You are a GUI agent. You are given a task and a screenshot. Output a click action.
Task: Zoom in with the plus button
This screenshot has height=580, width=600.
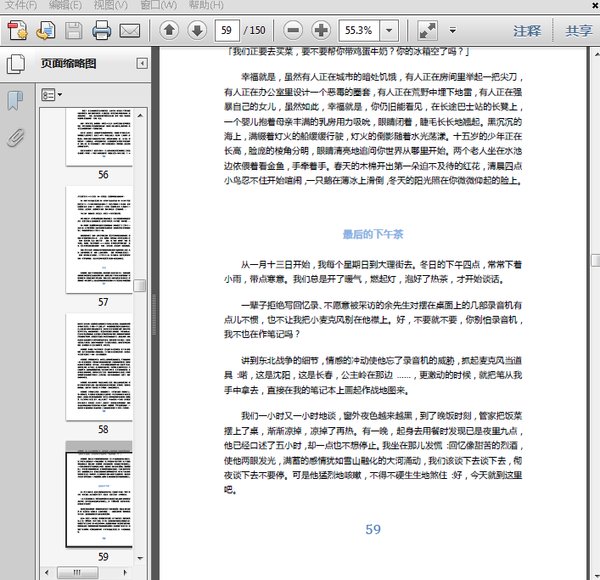[x=321, y=30]
